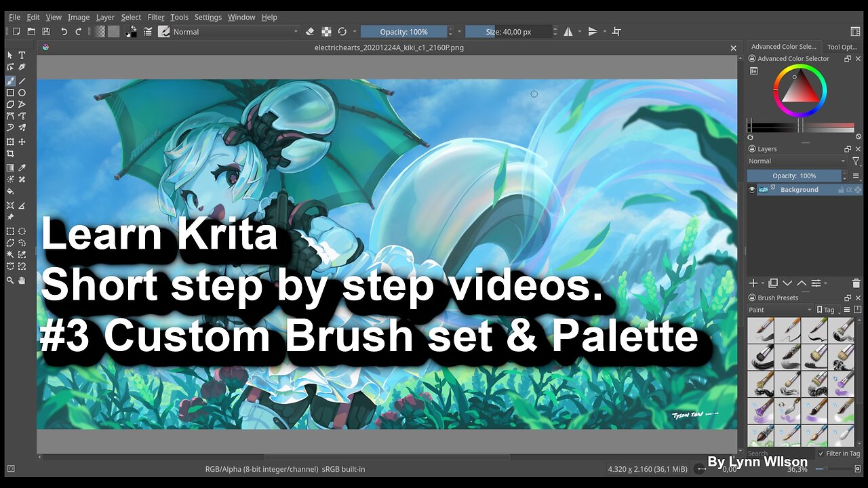Hide the Background layer using the eye
Screen dimensions: 868x488
(x=752, y=190)
